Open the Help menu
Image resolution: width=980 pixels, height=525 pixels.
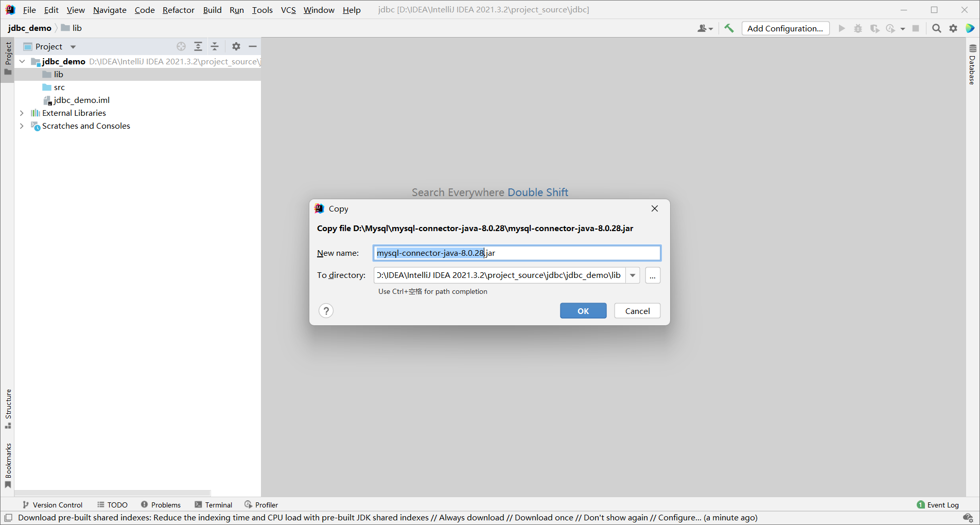pos(352,10)
